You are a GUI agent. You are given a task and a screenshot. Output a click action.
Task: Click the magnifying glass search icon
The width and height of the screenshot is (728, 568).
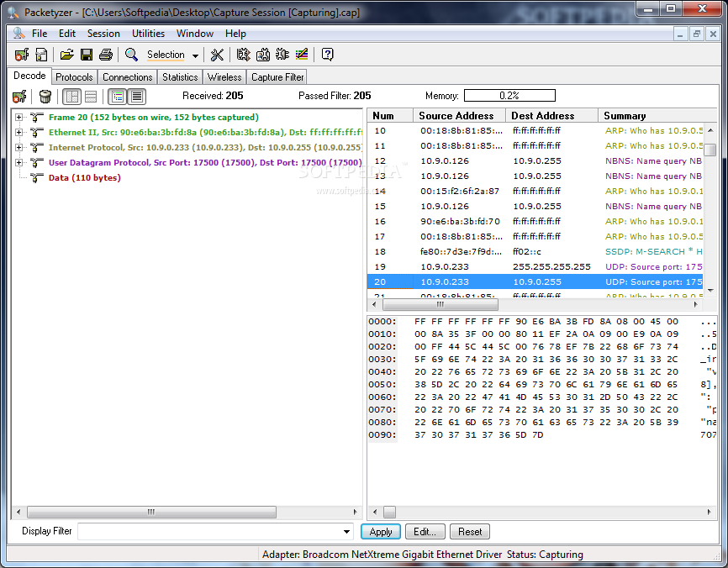point(131,55)
